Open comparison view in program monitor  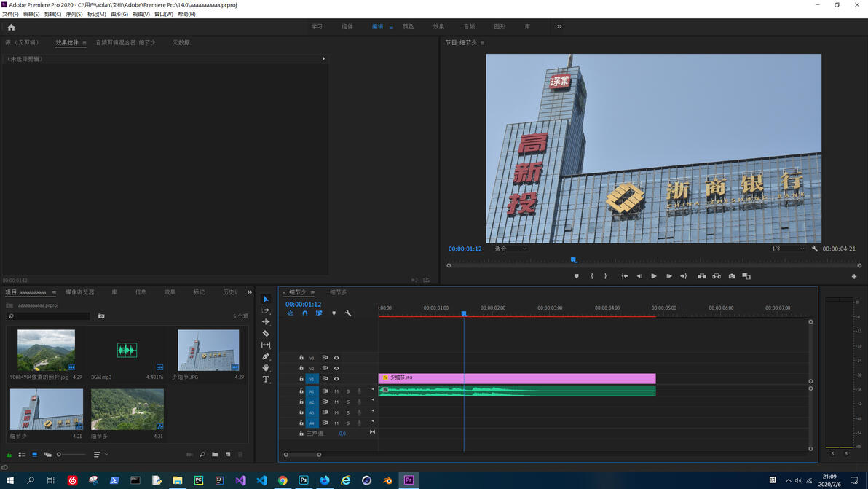[746, 275]
